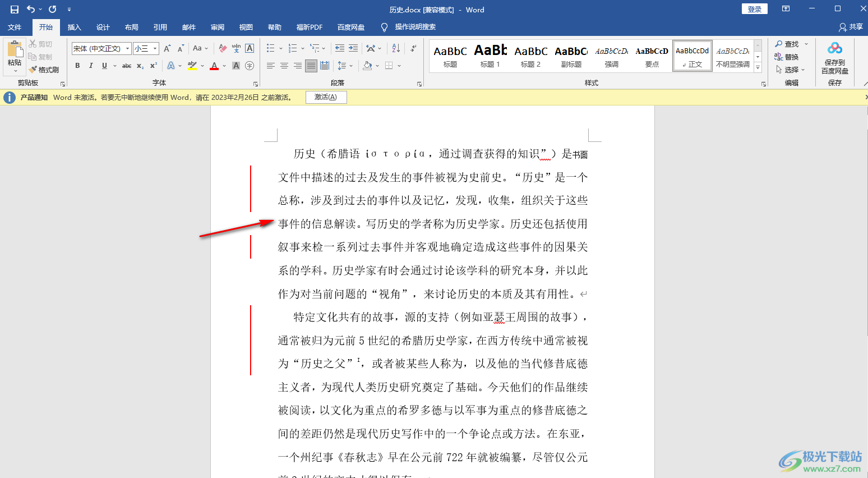868x478 pixels.
Task: Click 选择 (Select) in Editing group
Action: click(791, 70)
